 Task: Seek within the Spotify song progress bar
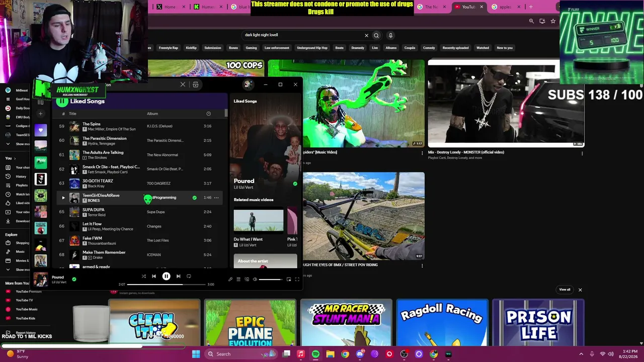[x=166, y=285]
